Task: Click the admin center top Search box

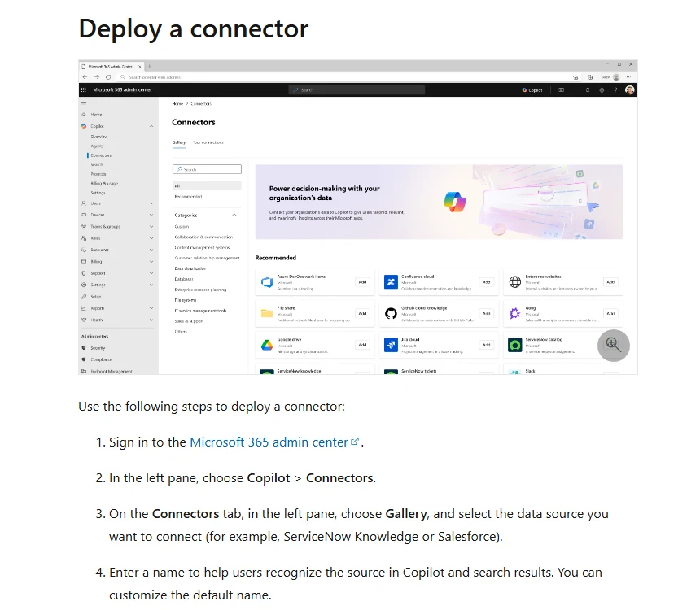Action: pyautogui.click(x=357, y=90)
